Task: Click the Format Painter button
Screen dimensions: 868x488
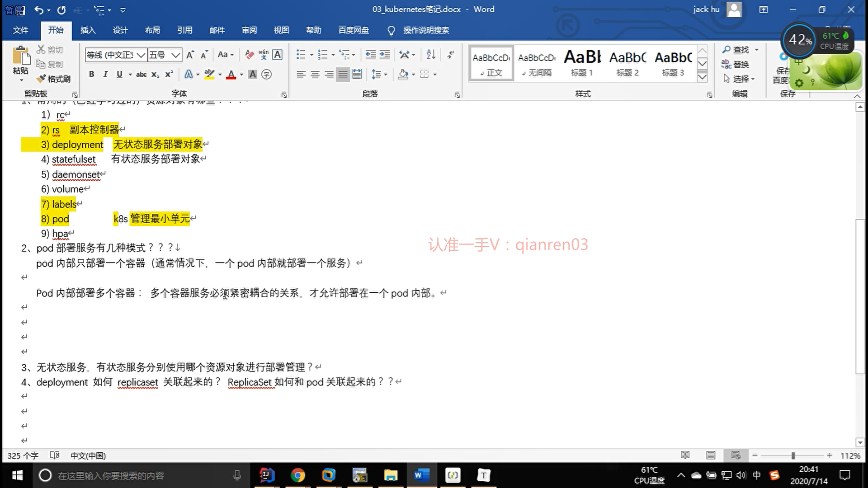Action: (54, 79)
